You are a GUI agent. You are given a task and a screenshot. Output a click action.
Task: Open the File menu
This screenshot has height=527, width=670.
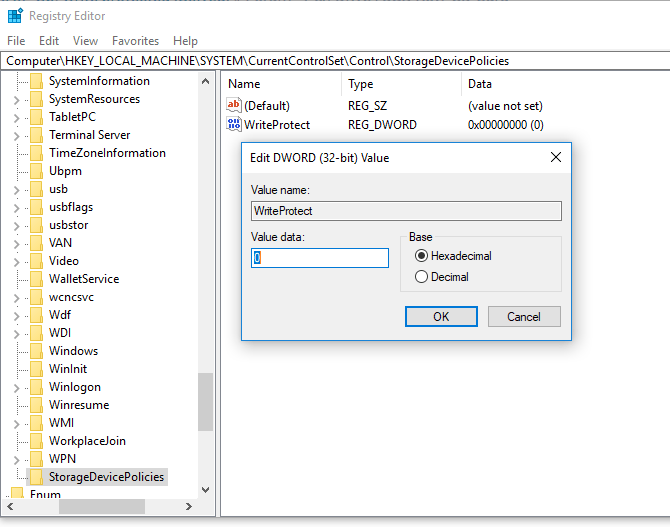[16, 41]
